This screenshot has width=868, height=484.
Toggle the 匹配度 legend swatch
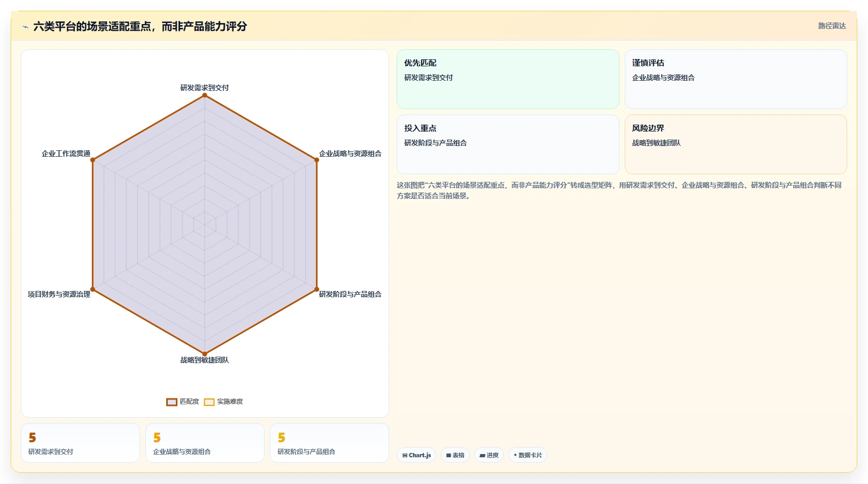(172, 402)
